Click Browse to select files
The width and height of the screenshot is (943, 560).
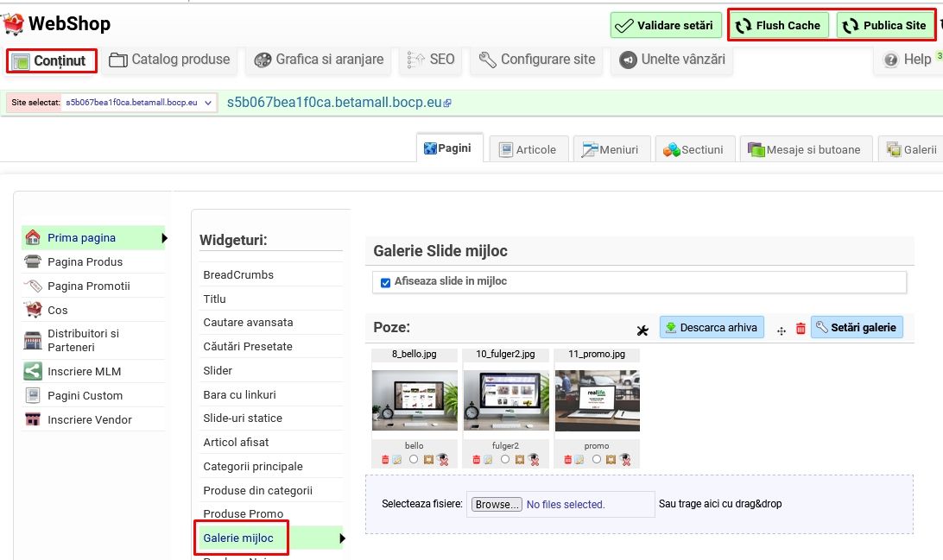[x=497, y=505]
